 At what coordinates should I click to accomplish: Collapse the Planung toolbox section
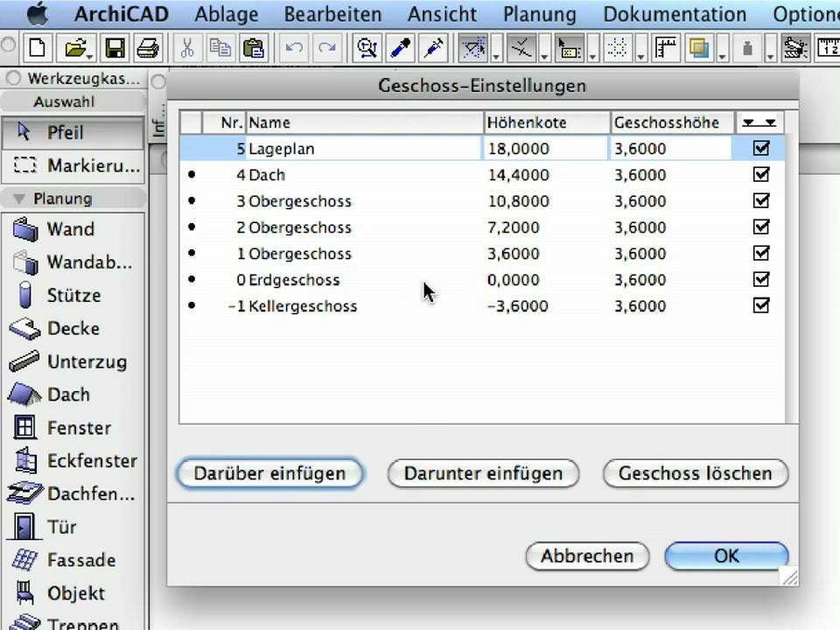point(19,199)
